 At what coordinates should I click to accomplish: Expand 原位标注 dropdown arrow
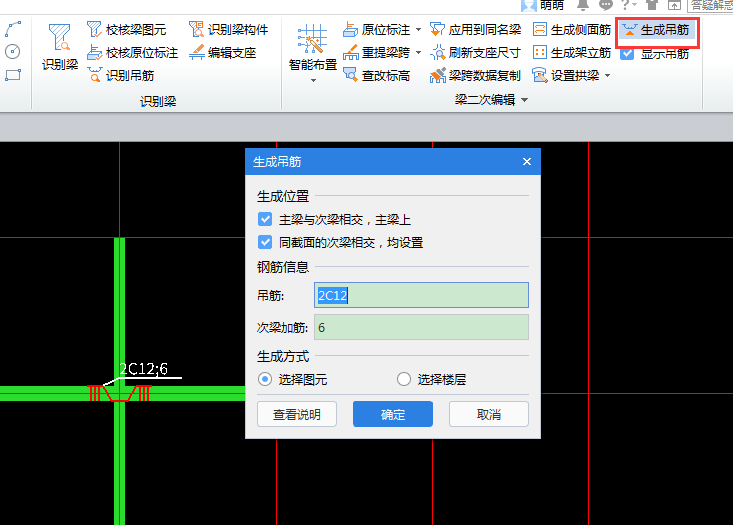[418, 29]
